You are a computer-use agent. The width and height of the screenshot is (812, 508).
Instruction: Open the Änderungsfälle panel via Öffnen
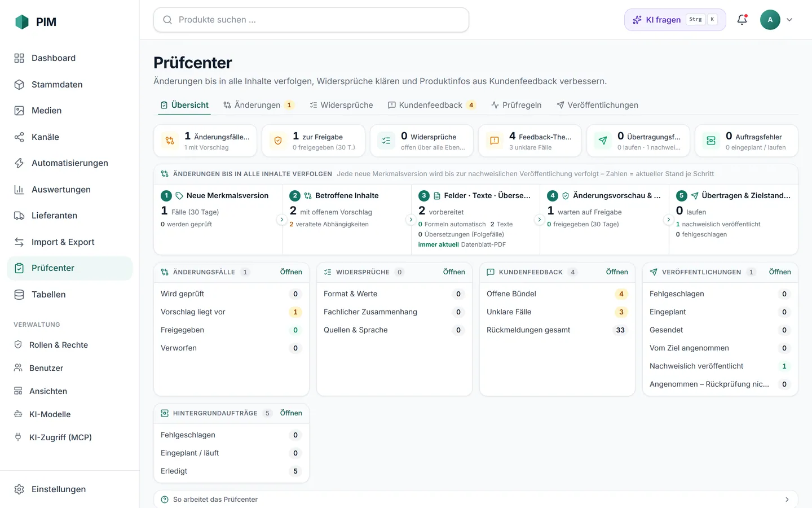tap(291, 272)
